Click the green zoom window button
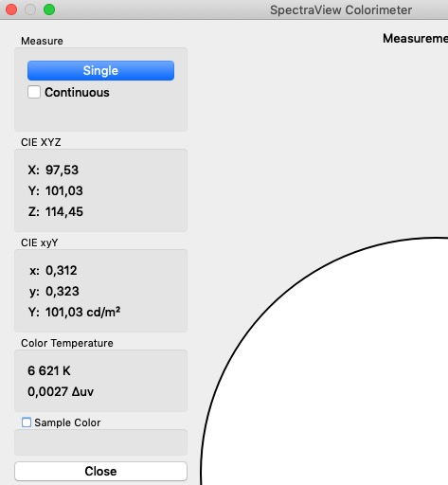This screenshot has width=448, height=485. coord(49,9)
